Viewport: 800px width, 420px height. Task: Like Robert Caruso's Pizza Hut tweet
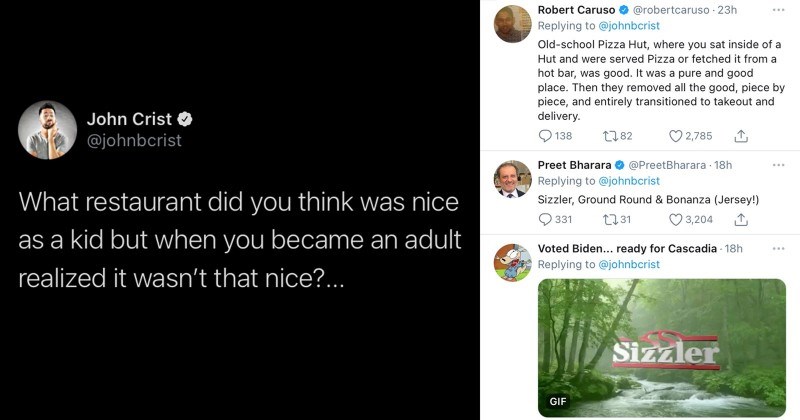(676, 136)
